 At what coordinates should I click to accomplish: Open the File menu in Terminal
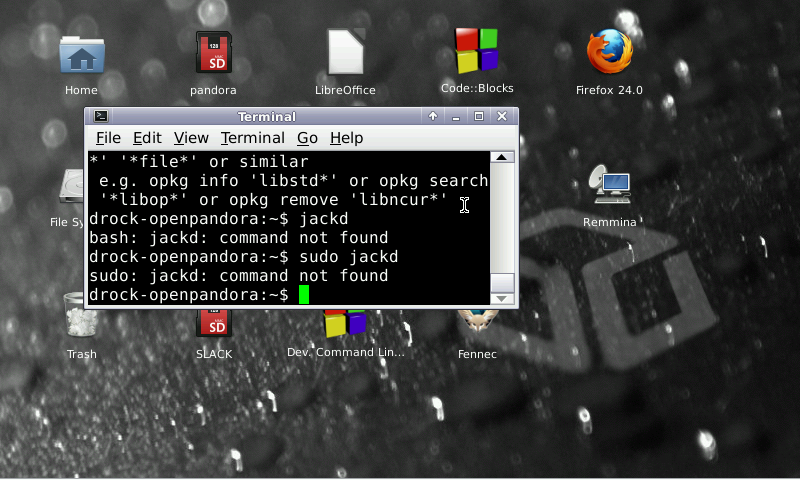[x=108, y=138]
